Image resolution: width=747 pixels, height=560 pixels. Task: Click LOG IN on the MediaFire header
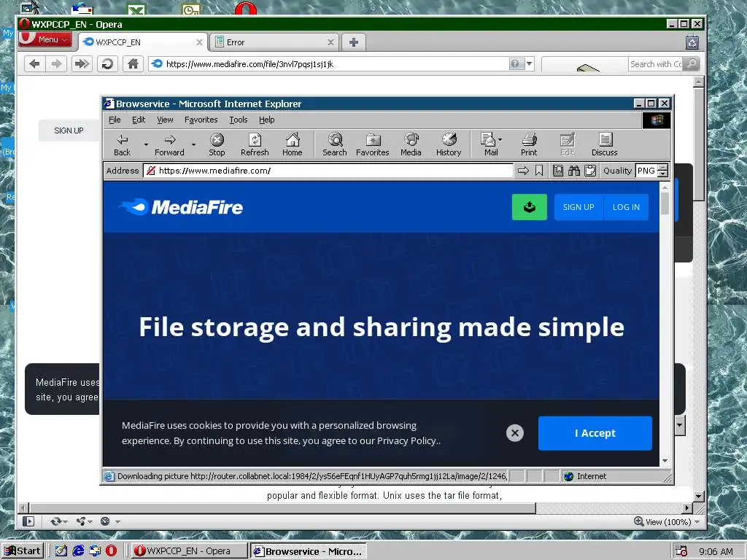(626, 207)
